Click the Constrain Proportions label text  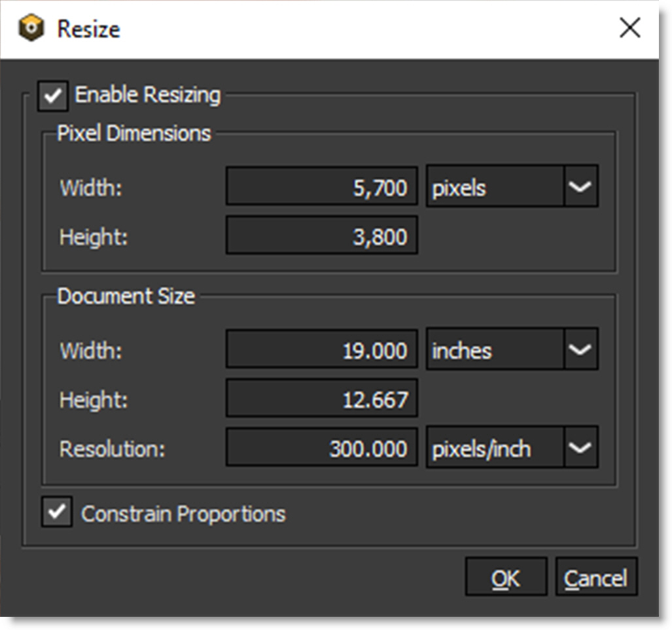[183, 514]
